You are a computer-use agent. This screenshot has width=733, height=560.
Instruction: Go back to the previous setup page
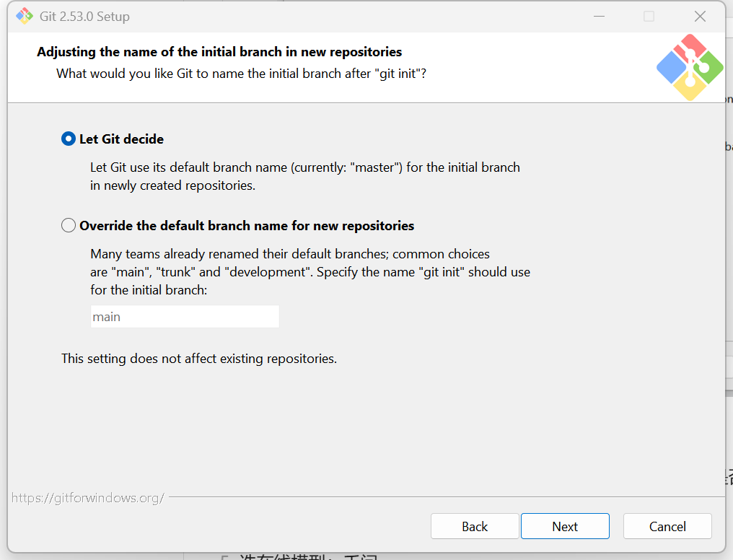(475, 526)
